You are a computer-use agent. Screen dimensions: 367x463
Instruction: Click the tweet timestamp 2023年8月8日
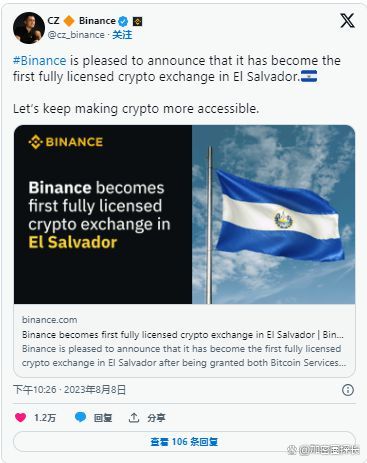click(x=95, y=390)
